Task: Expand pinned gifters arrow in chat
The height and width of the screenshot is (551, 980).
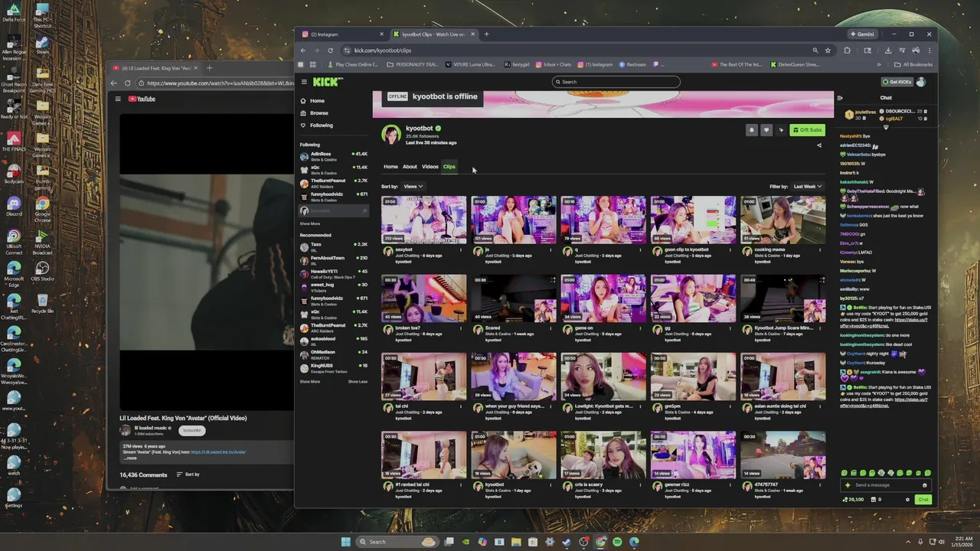Action: coord(886,127)
